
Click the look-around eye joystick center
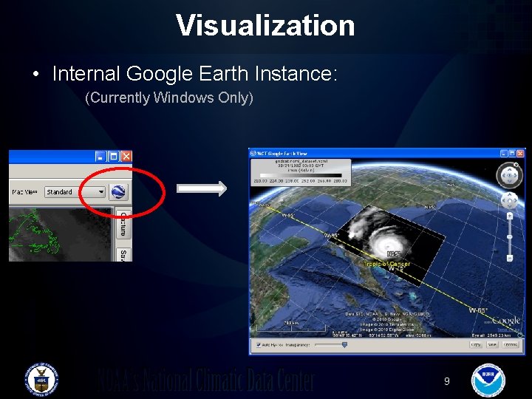point(510,175)
